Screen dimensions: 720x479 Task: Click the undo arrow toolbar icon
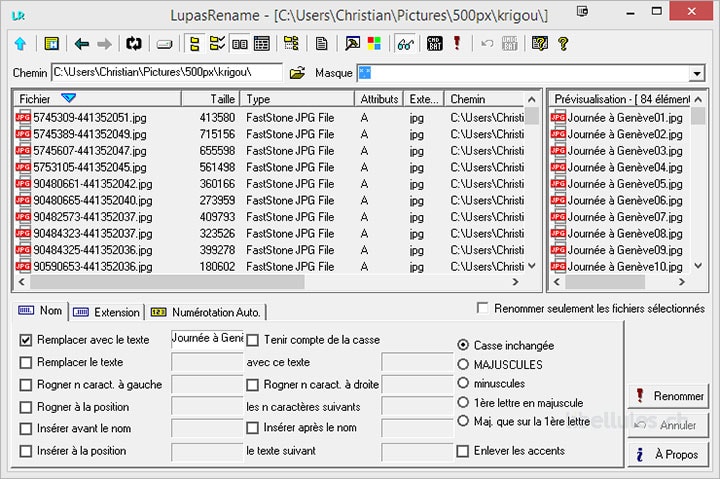[487, 44]
